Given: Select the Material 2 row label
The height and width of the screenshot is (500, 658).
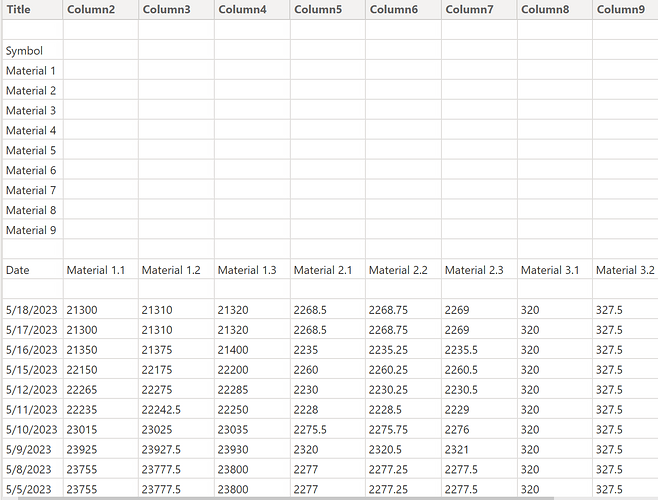Looking at the screenshot, I should pos(33,90).
